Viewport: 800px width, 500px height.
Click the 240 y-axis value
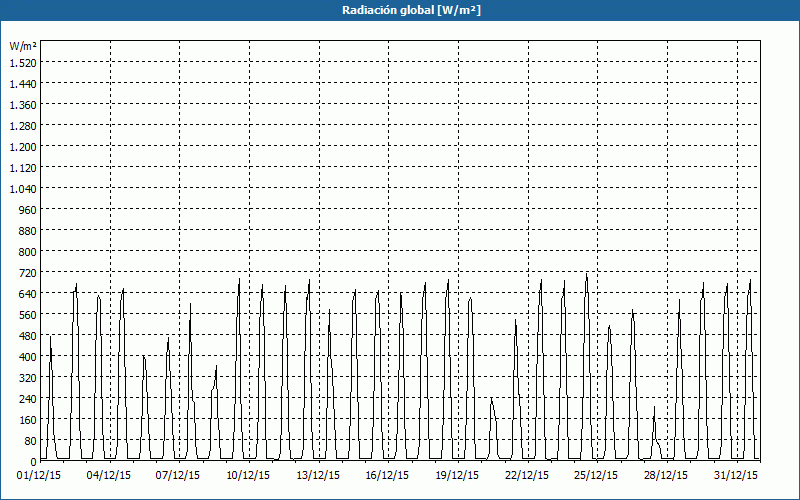point(28,399)
